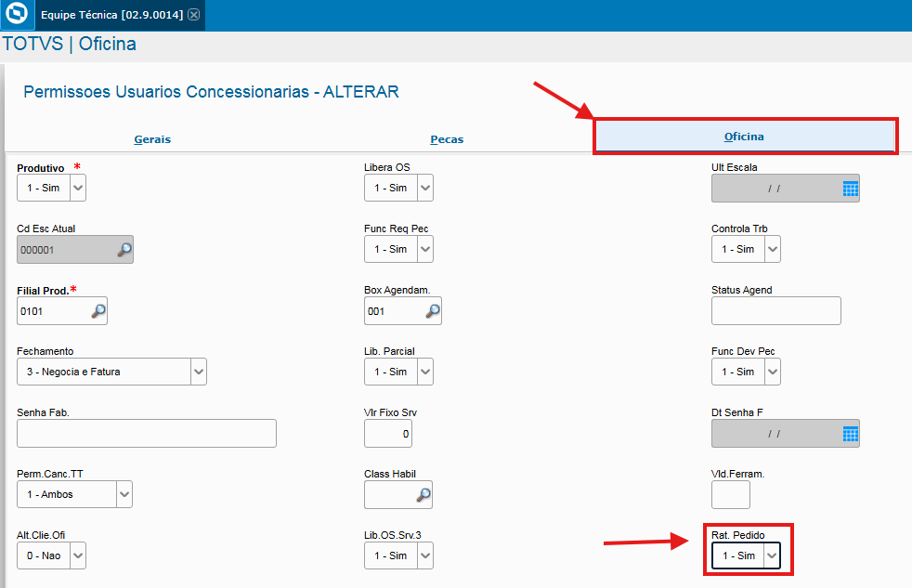
Task: Expand the Libera OS dropdown
Action: (x=424, y=189)
